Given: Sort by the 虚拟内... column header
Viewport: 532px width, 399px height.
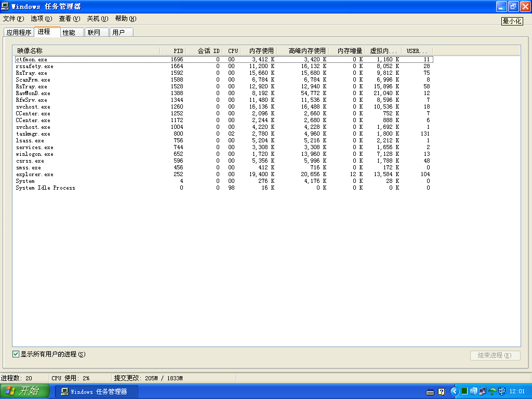Looking at the screenshot, I should pyautogui.click(x=383, y=51).
